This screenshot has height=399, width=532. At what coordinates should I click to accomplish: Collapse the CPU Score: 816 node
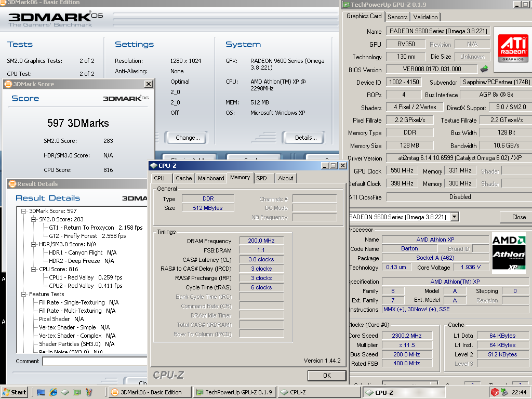[34, 270]
